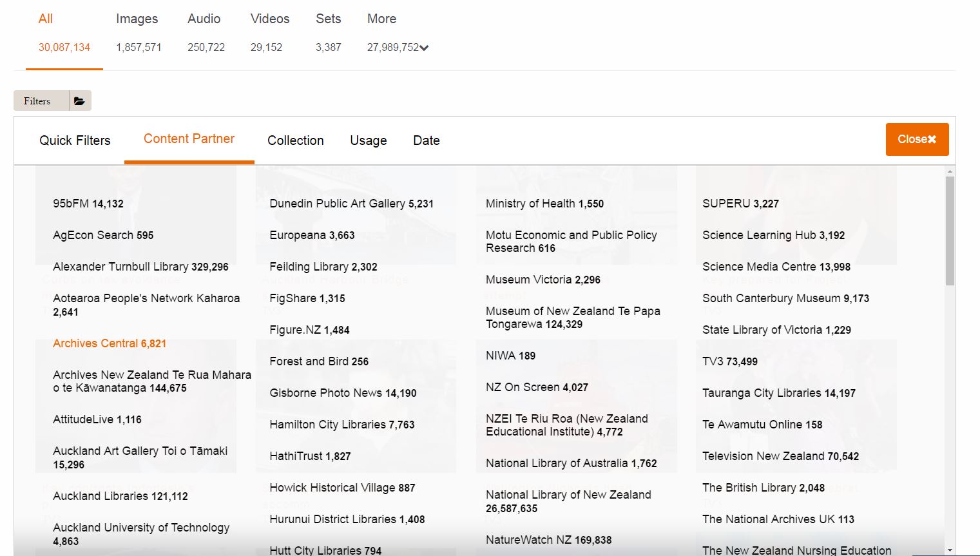980x556 pixels.
Task: Select highlighted Archives Central partner
Action: coord(110,343)
